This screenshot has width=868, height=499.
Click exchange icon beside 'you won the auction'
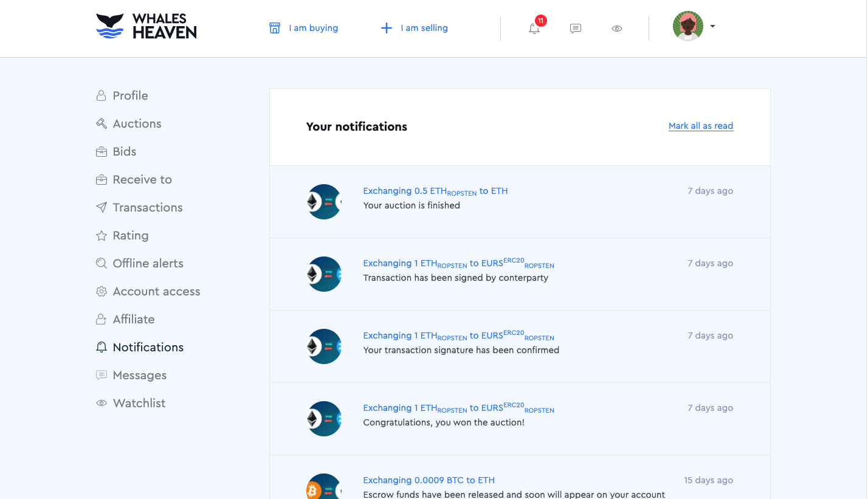coord(324,419)
